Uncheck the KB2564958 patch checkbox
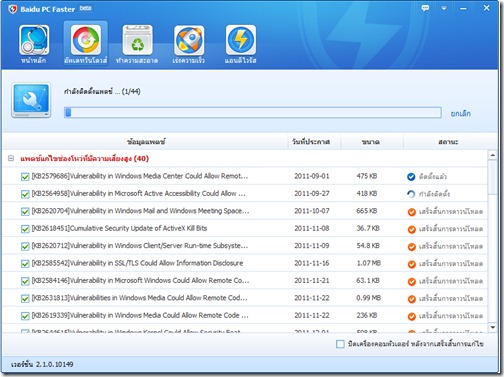The image size is (504, 377). pyautogui.click(x=25, y=194)
